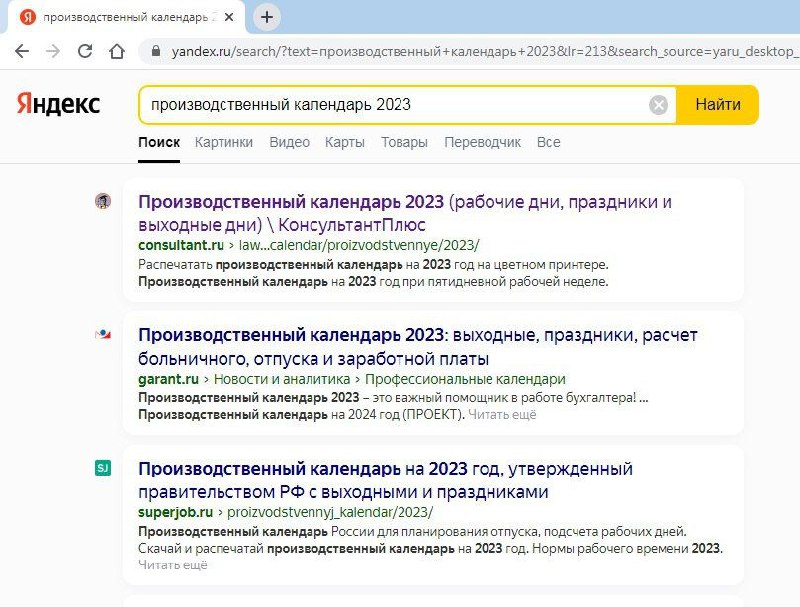This screenshot has height=607, width=800.
Task: Close the производственный календарь browser tab
Action: 229,17
